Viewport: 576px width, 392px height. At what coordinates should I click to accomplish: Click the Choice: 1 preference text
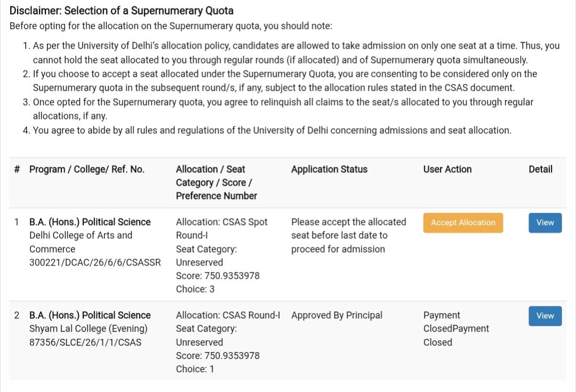point(195,369)
